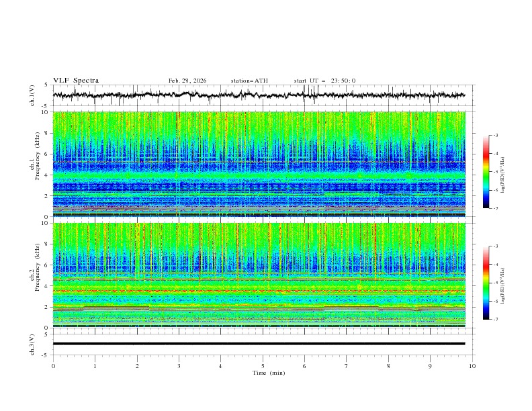Click the time axis tick label "0"
The width and height of the screenshot is (532, 411).
pos(53,366)
